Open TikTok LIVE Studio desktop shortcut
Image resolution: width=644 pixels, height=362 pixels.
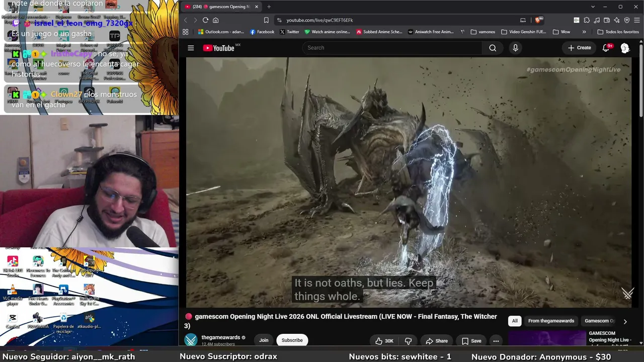(x=13, y=266)
